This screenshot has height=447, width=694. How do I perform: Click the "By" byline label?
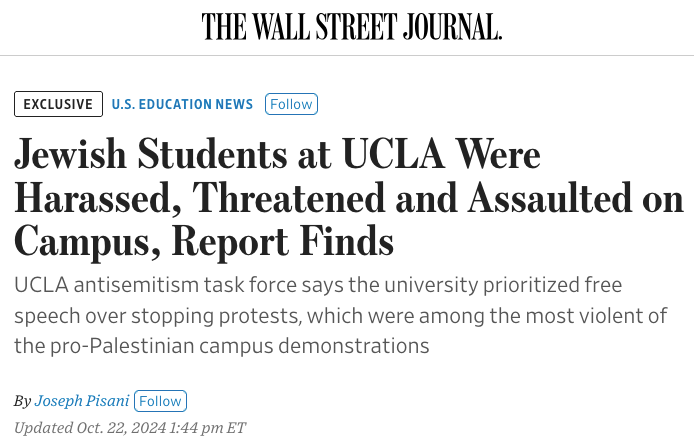click(x=22, y=401)
